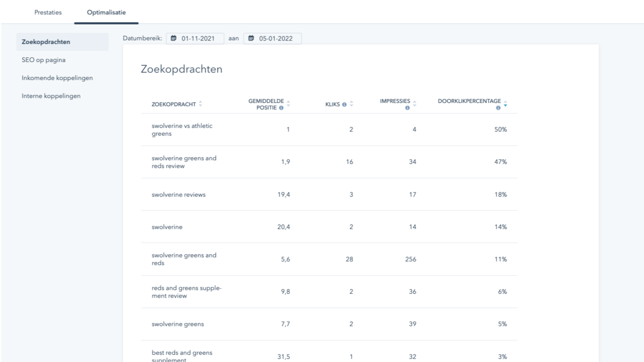The height and width of the screenshot is (362, 644).
Task: Click the 39 impressions value
Action: [x=412, y=324]
